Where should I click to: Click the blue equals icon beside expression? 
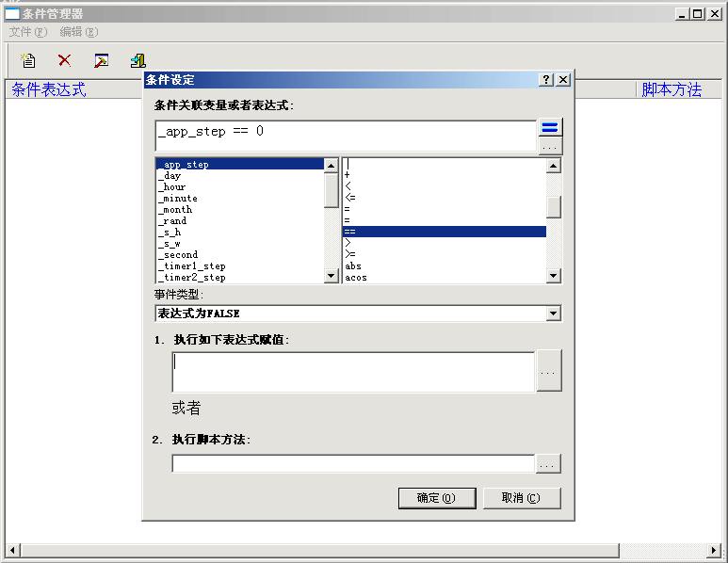[550, 128]
